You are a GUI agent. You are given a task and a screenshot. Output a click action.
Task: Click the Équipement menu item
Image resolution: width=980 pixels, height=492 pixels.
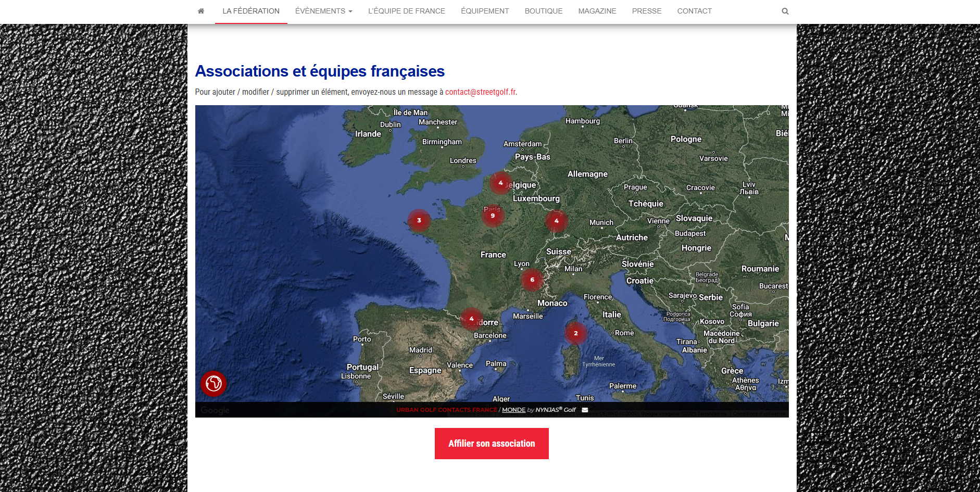(485, 11)
